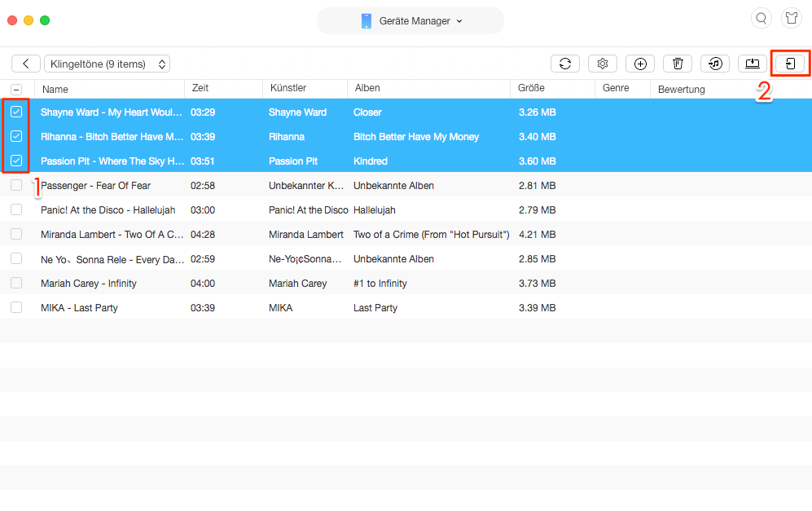Click artist cell 'Mariah Carey'

(x=298, y=284)
